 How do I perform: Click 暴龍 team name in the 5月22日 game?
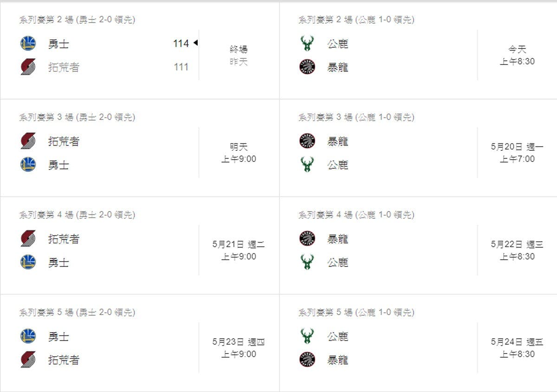point(337,239)
